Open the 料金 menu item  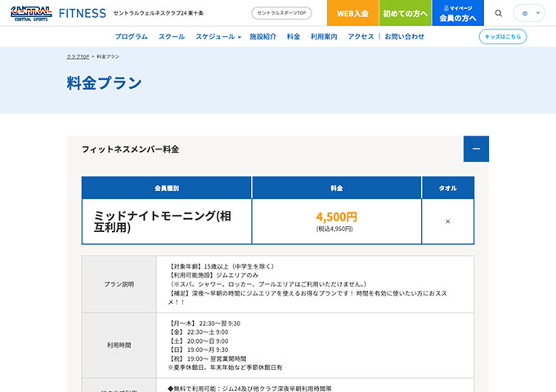pos(294,37)
